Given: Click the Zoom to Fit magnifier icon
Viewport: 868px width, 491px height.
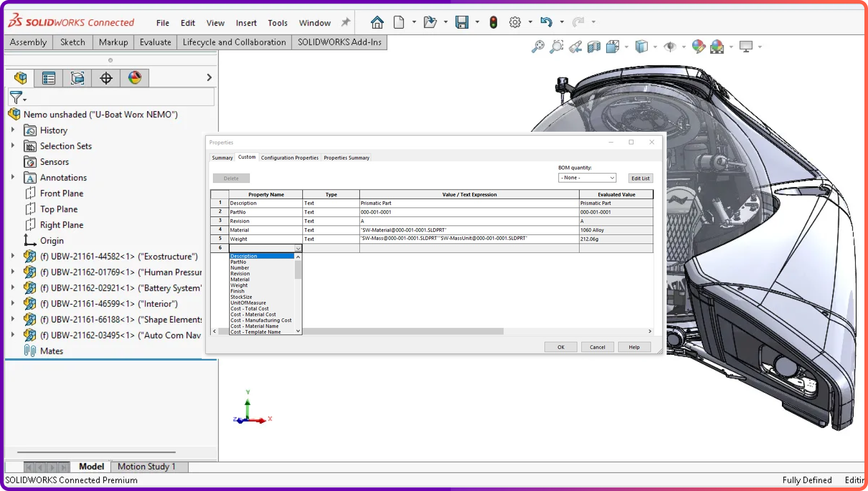Looking at the screenshot, I should [x=538, y=47].
